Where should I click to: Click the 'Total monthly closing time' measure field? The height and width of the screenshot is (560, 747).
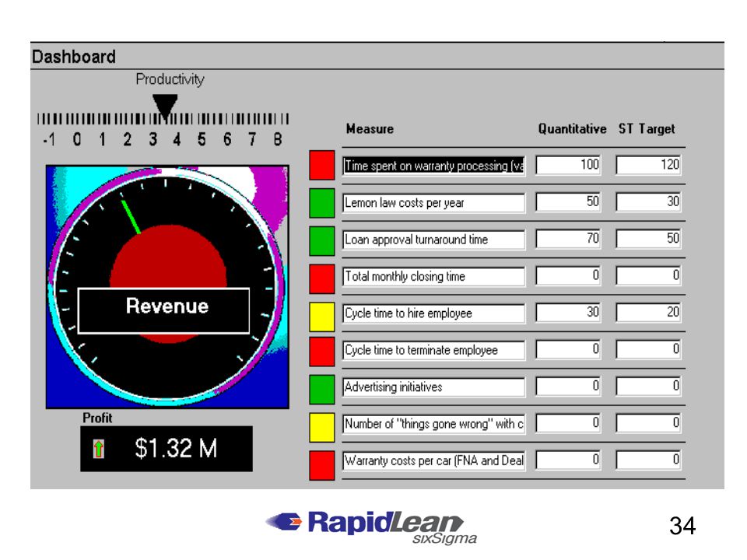[x=433, y=277]
